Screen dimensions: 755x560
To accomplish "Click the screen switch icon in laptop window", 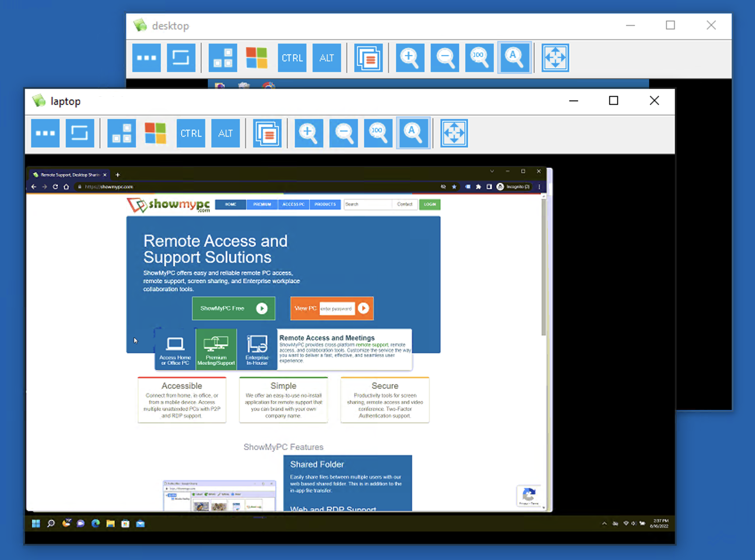I will pos(80,133).
